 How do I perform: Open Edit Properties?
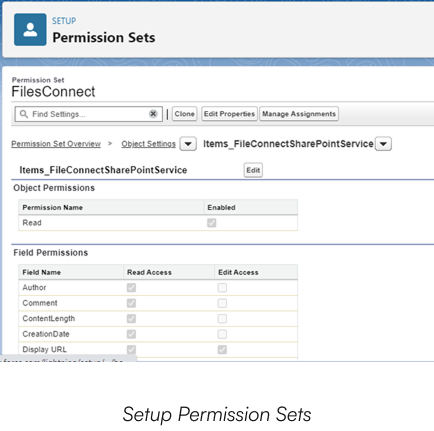tap(229, 114)
